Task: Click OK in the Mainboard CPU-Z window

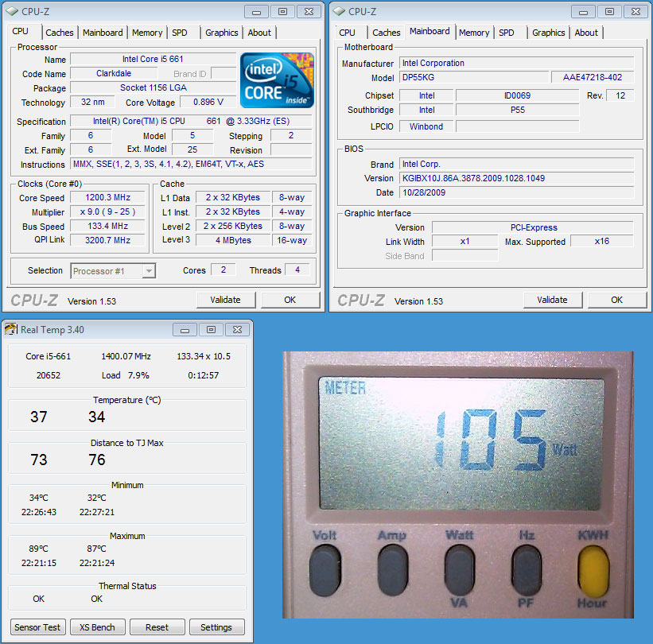Action: point(617,300)
